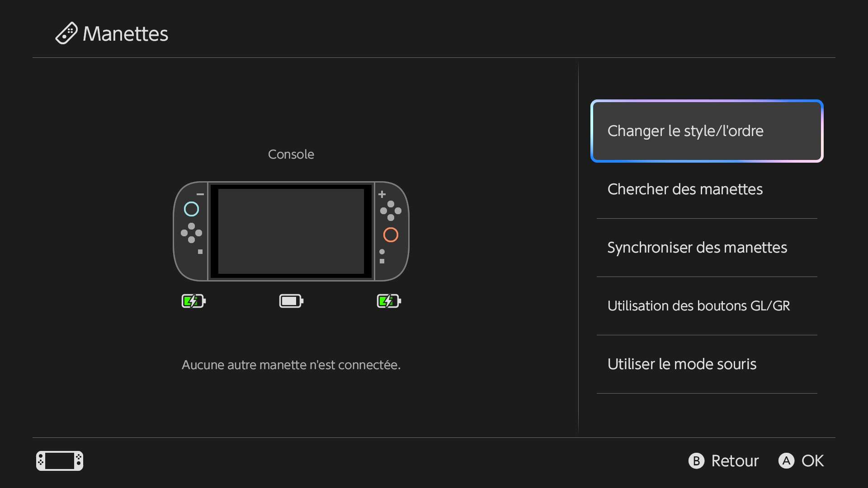Click the square button at bottom of right Joy-Con
868x488 pixels.
382,261
